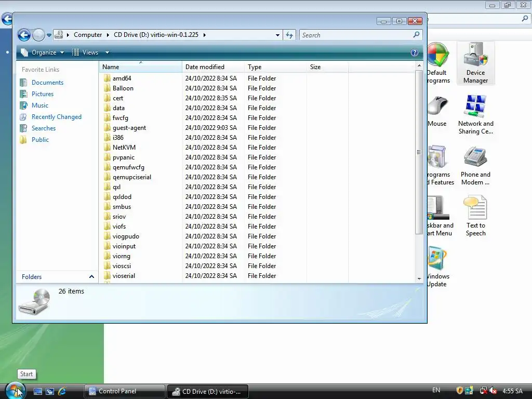Click the scroll down arrow in file list
Image resolution: width=532 pixels, height=399 pixels.
tap(419, 278)
